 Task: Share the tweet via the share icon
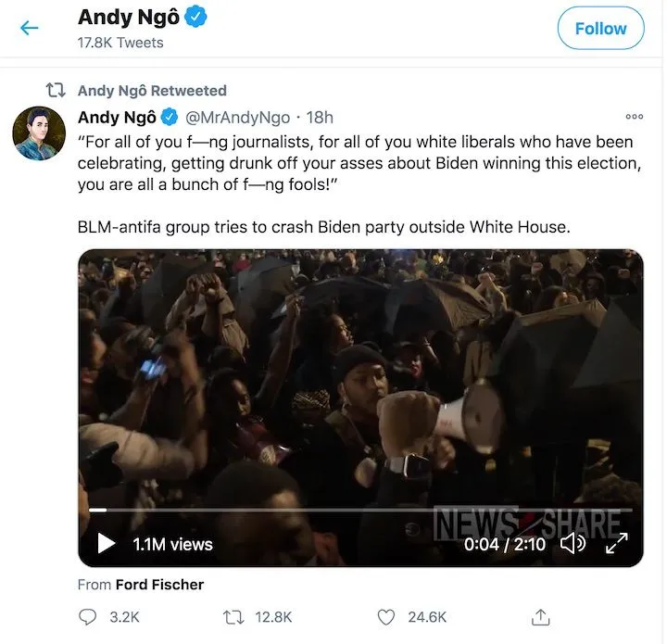coord(542,617)
